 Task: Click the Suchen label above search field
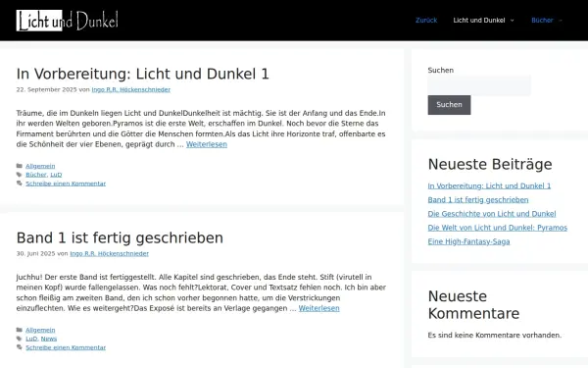click(441, 71)
